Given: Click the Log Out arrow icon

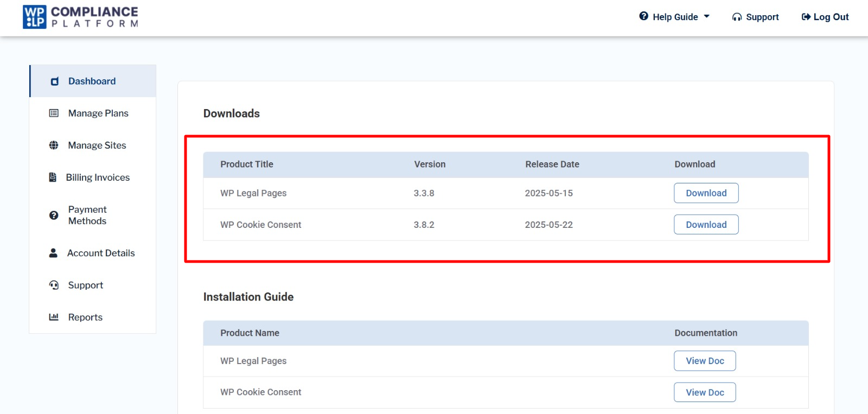Looking at the screenshot, I should tap(806, 17).
